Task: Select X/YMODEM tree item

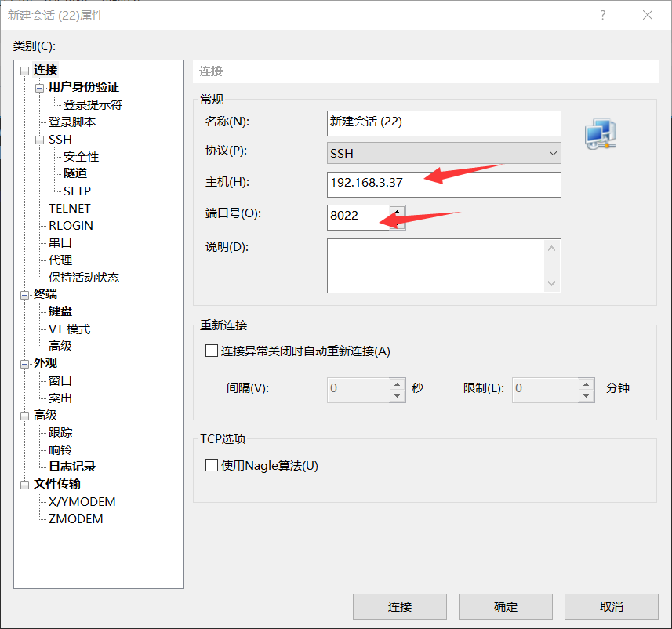Action: click(82, 502)
